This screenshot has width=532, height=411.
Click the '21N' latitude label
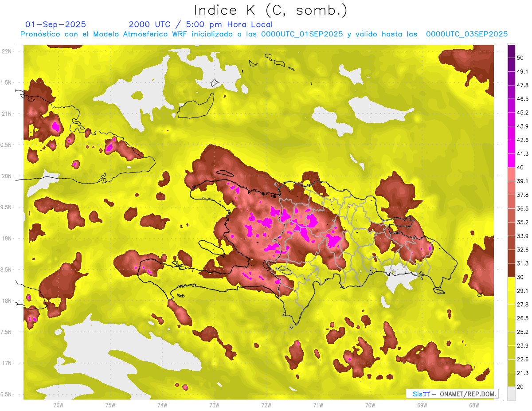click(x=7, y=114)
